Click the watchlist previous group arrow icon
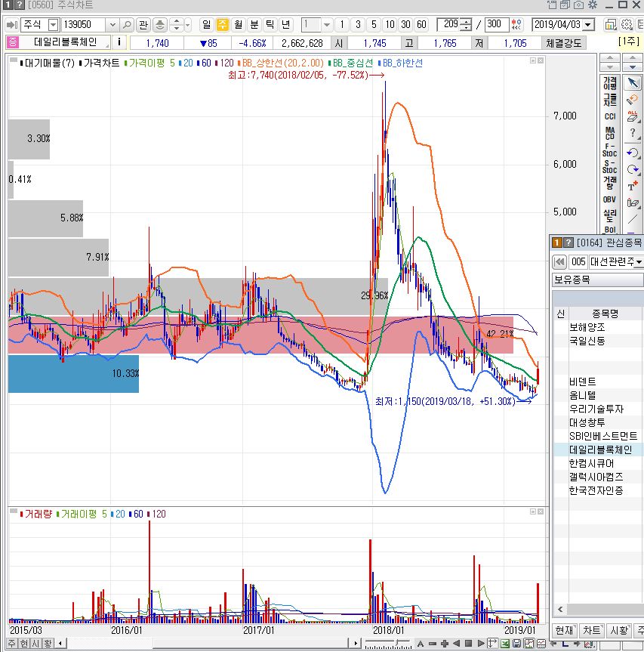Viewport: 644px width, 652px height. [559, 262]
